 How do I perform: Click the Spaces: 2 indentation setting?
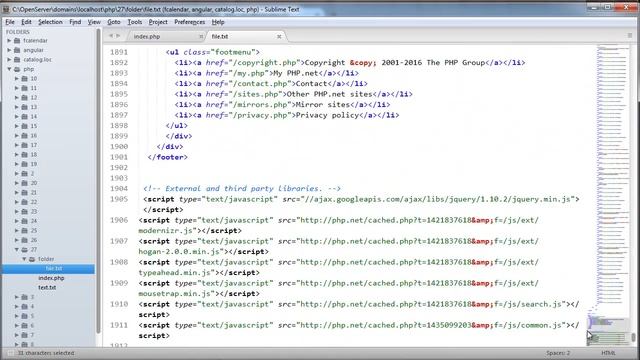[x=558, y=353]
